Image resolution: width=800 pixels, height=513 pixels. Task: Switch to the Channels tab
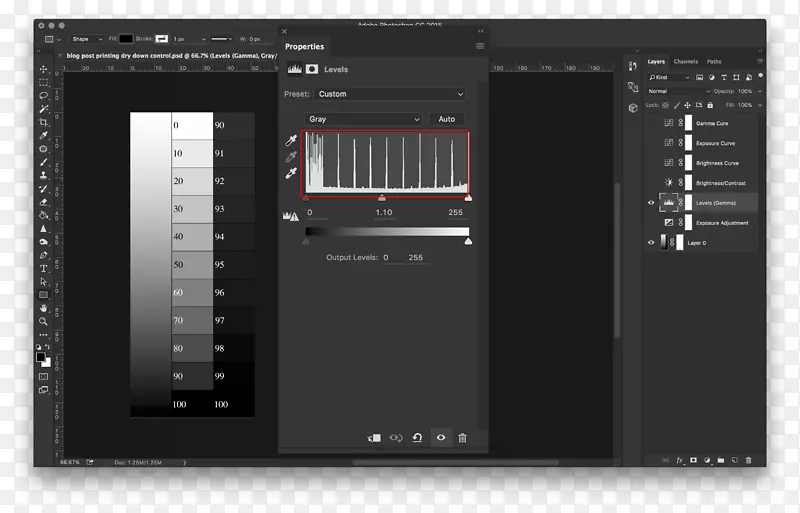pos(685,62)
